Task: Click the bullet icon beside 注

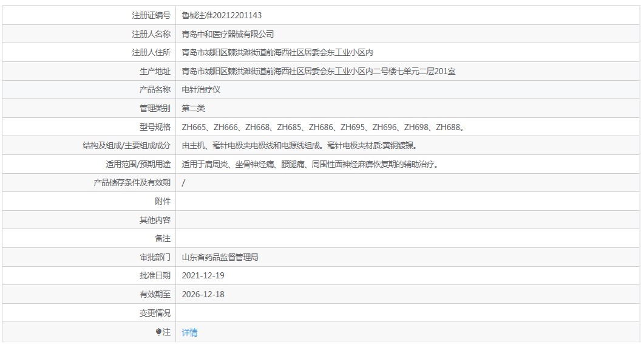Action: (x=158, y=332)
